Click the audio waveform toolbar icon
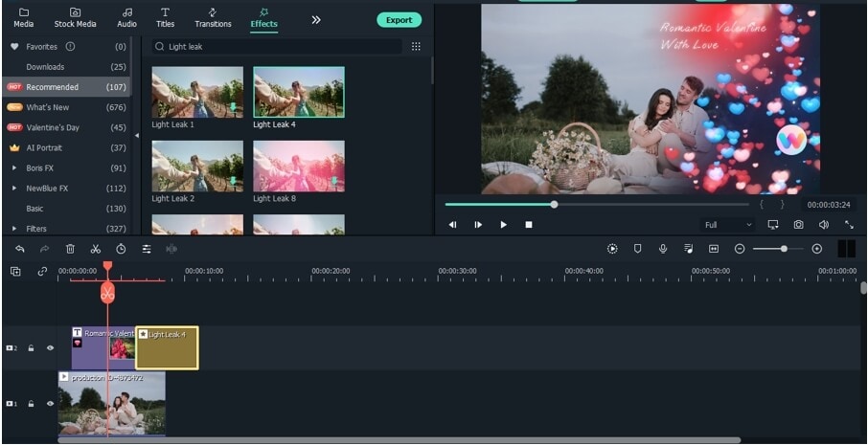This screenshot has height=445, width=868. click(x=171, y=249)
